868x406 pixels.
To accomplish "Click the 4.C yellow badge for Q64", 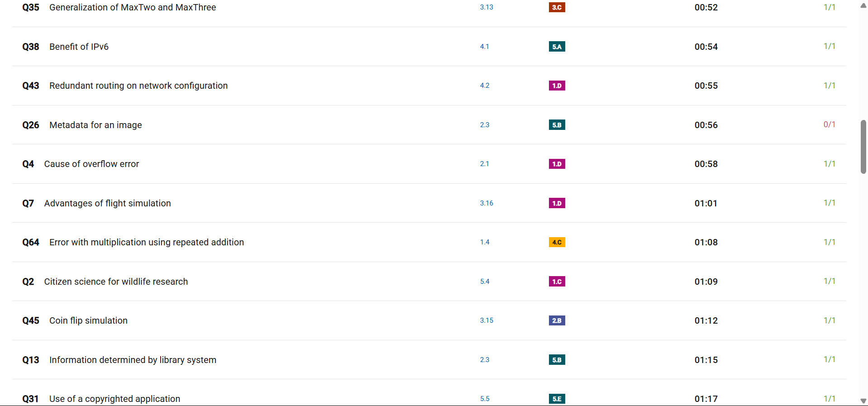I will [557, 242].
